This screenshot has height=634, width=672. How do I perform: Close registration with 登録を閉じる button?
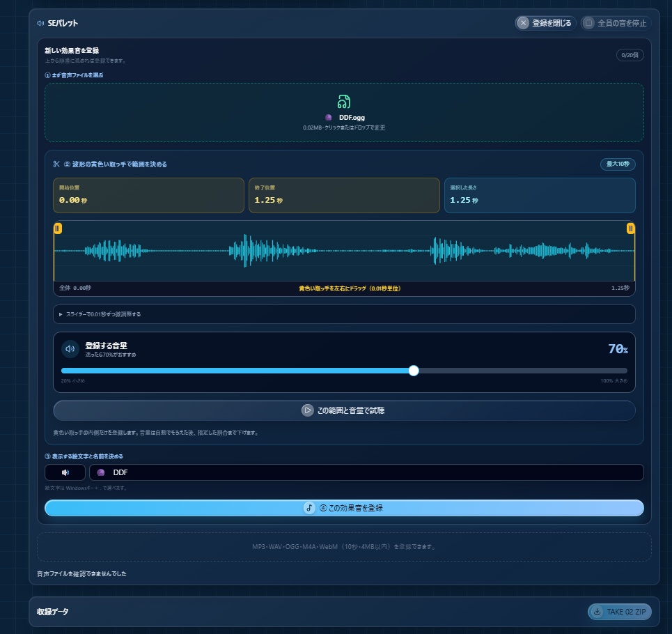(545, 23)
